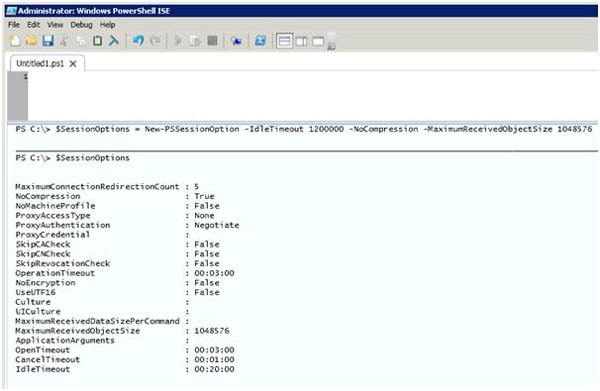Click the SkipCNCheck 'False' value
This screenshot has height=391, width=600.
click(207, 254)
